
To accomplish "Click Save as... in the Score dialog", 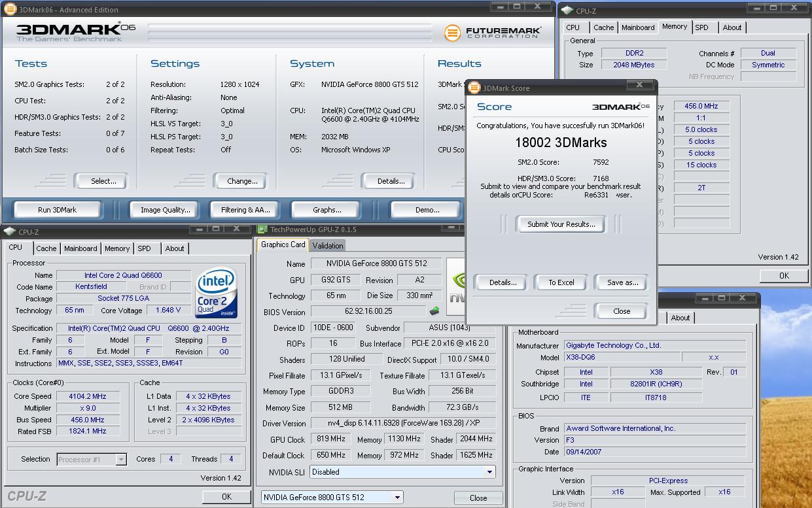I will click(x=622, y=282).
